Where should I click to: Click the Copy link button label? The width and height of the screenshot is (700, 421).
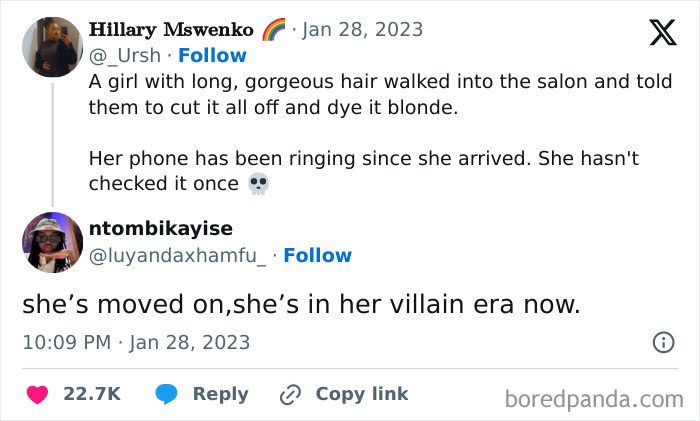click(x=362, y=394)
